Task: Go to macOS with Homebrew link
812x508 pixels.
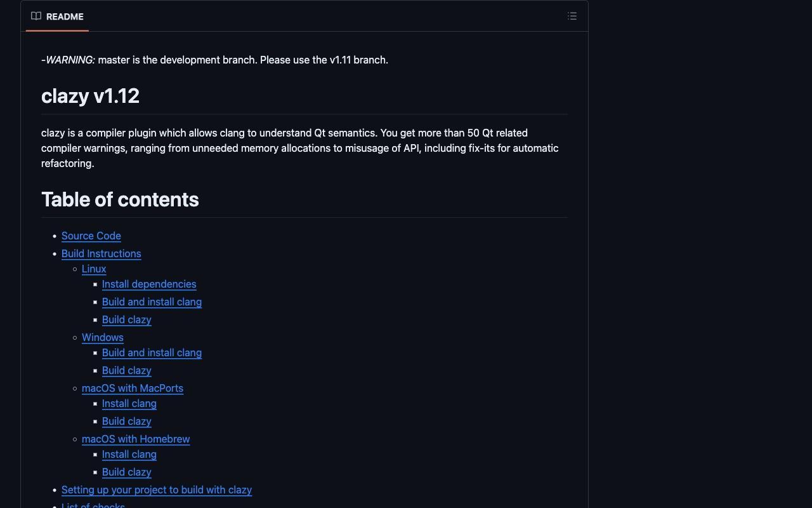Action: pyautogui.click(x=136, y=439)
